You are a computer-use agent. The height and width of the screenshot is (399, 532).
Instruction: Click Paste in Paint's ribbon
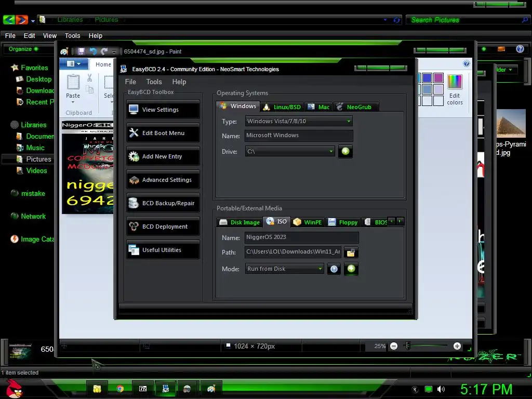pos(73,88)
